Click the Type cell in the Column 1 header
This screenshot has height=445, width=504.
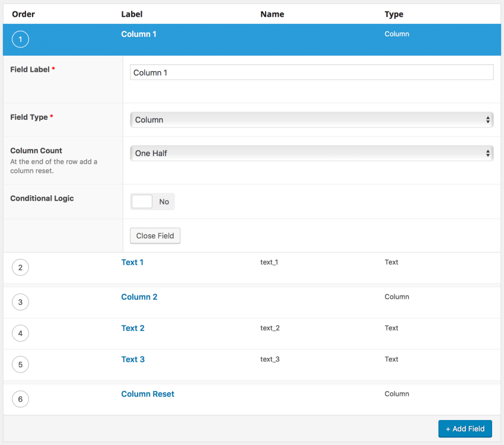tap(397, 34)
